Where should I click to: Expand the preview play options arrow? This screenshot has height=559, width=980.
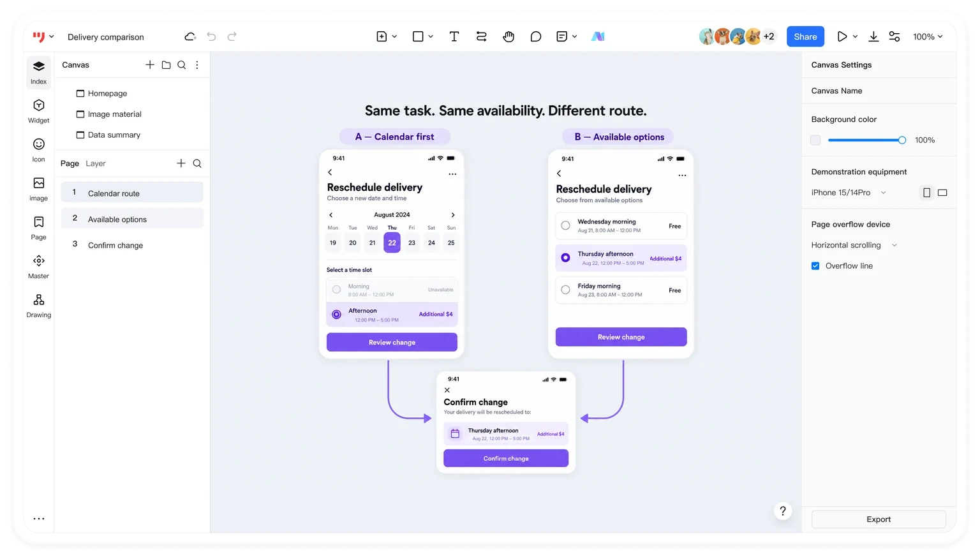point(855,36)
